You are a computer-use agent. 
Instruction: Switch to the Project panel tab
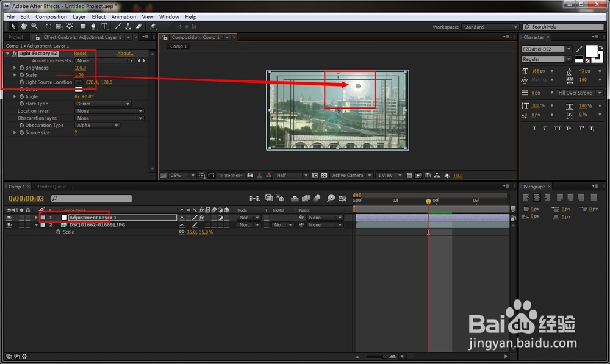pos(16,37)
